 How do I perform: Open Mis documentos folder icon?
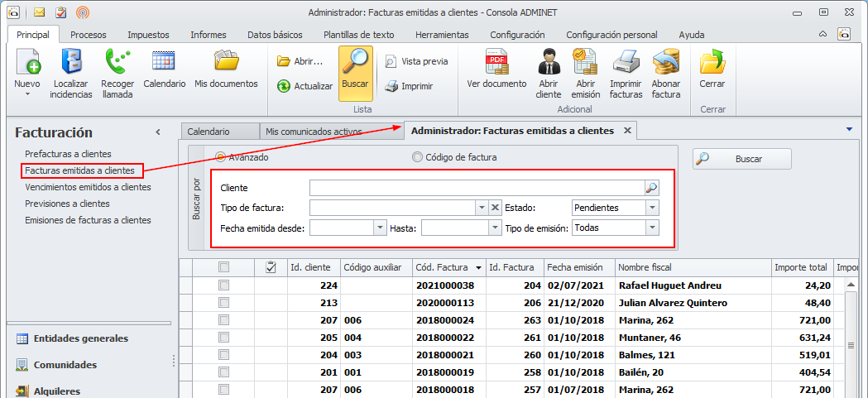pyautogui.click(x=226, y=61)
